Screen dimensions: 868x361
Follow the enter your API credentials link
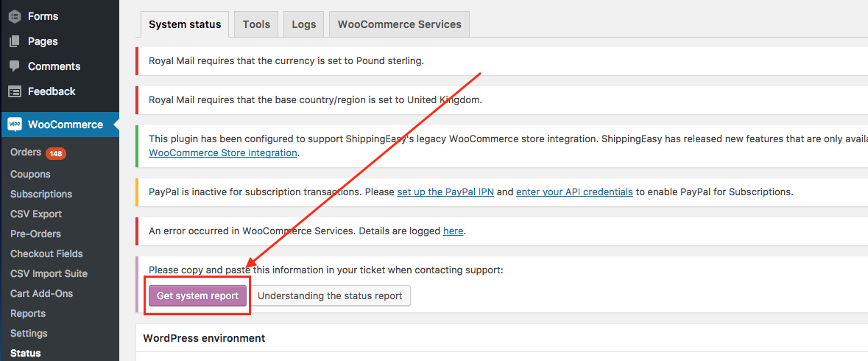574,192
